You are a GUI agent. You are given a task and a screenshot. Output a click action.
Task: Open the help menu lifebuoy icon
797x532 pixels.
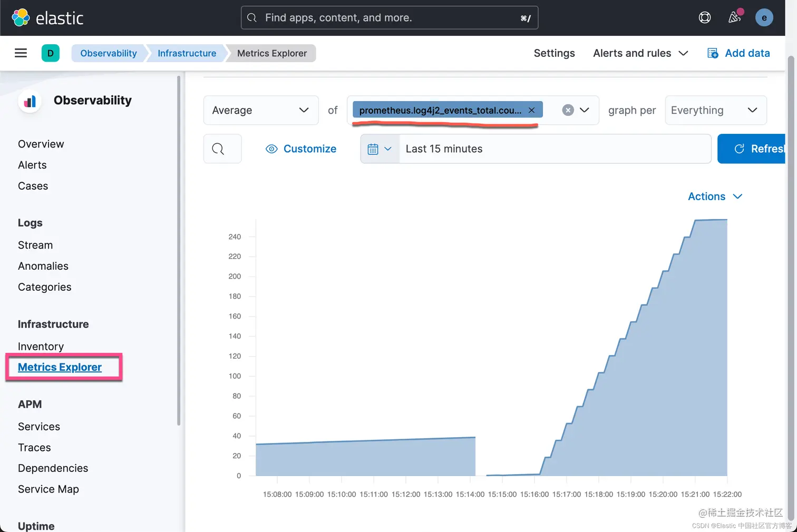coord(705,18)
